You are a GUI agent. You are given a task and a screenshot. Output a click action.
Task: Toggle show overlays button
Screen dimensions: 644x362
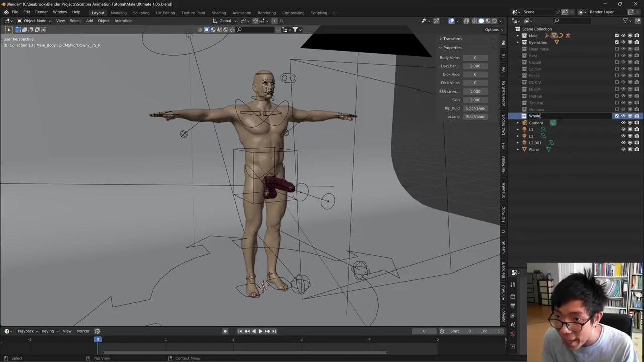click(x=451, y=21)
